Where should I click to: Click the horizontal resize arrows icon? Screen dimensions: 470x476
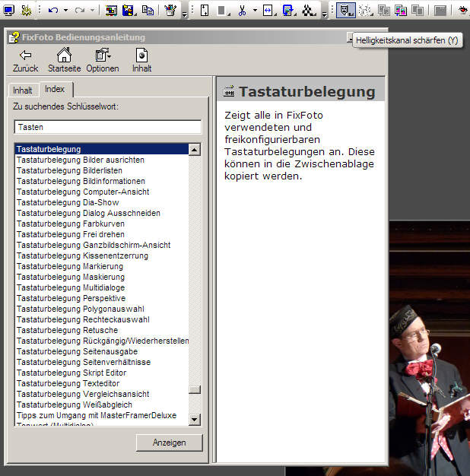point(268,11)
